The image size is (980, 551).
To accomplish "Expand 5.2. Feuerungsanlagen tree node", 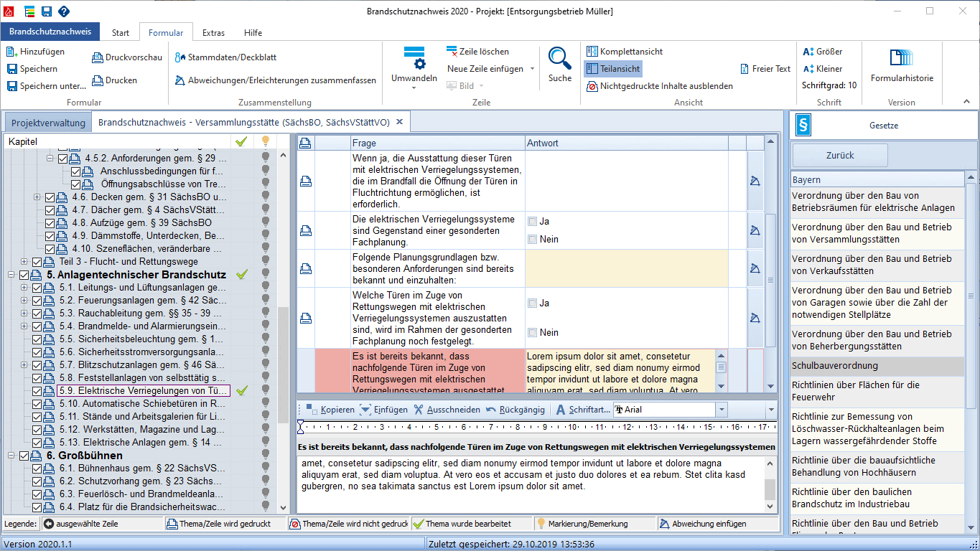I will pos(24,301).
